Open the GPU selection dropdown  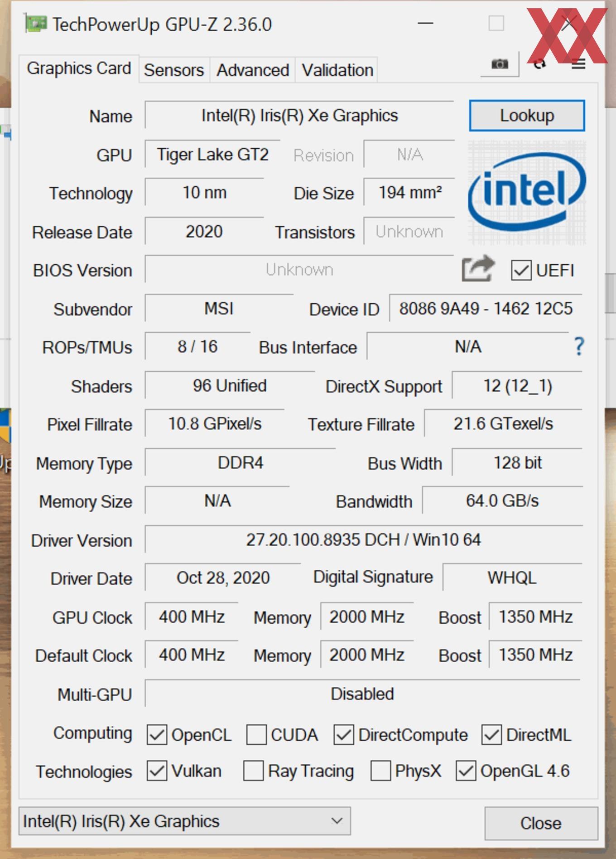coord(185,821)
